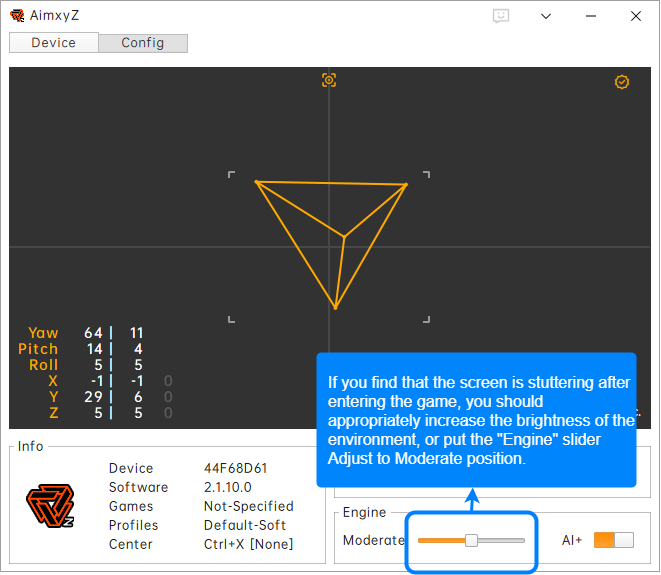
Task: Click the blue stuttering tip tooltip
Action: pyautogui.click(x=476, y=420)
